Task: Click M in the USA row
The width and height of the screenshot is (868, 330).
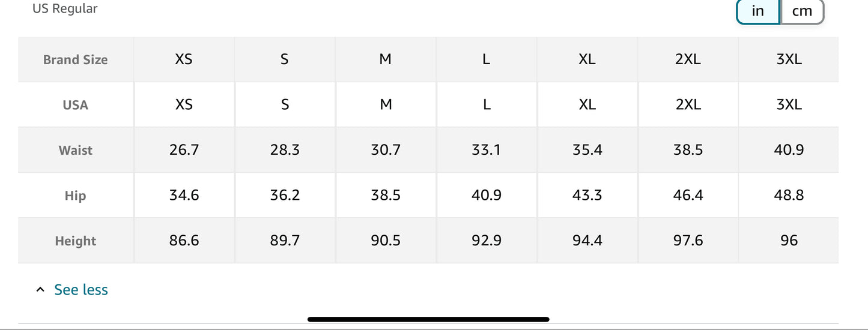Action: [x=386, y=105]
